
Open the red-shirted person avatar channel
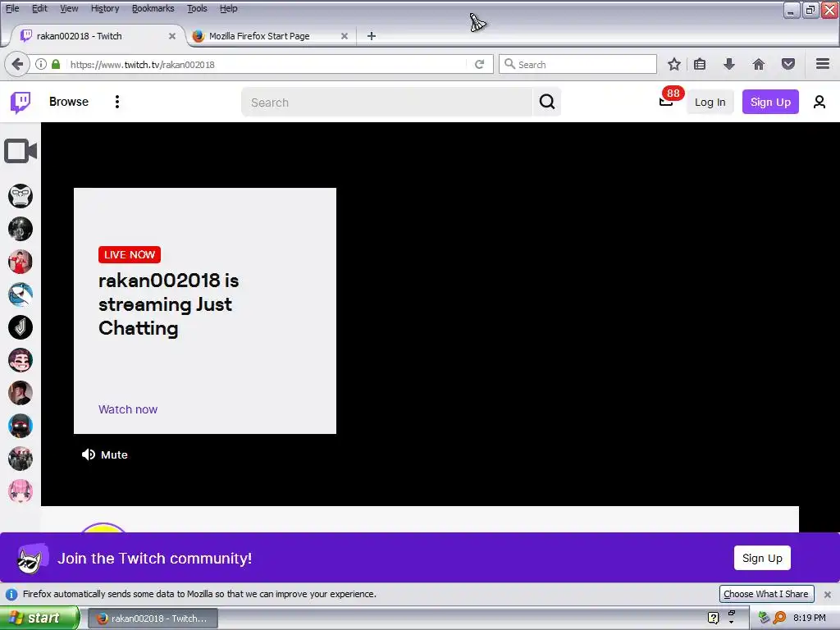click(x=21, y=262)
